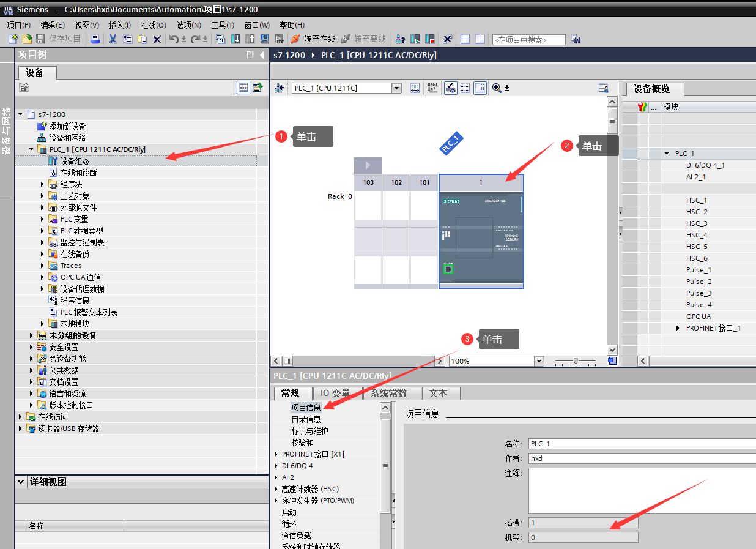Click the Accessible devices icon
Screen dimensions: 756x549
point(401,39)
